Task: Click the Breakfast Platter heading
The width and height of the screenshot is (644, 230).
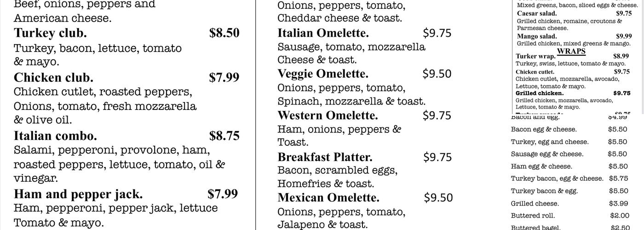Action: tap(325, 157)
